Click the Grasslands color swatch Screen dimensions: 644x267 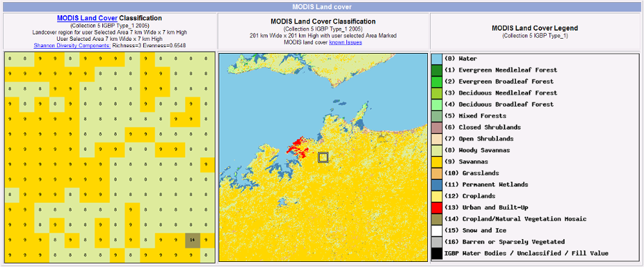(437, 173)
